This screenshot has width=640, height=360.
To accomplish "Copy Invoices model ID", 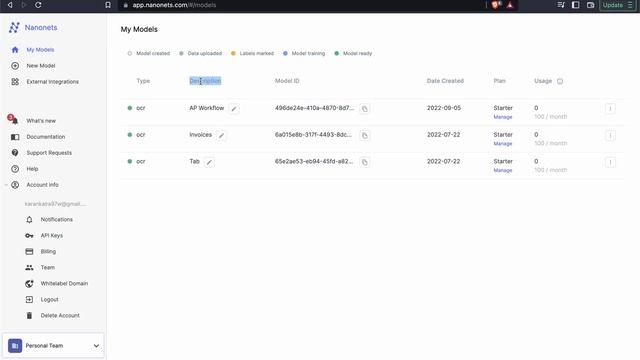I will pos(365,135).
